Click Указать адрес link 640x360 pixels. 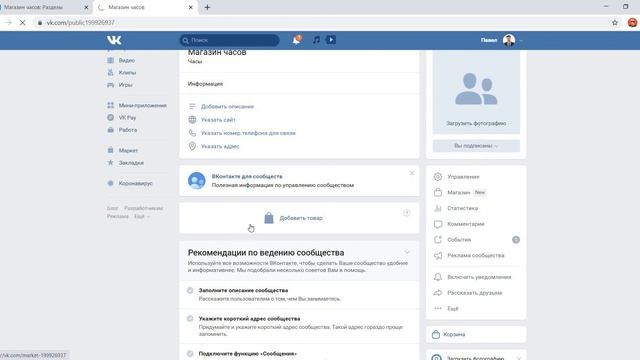[x=220, y=146]
